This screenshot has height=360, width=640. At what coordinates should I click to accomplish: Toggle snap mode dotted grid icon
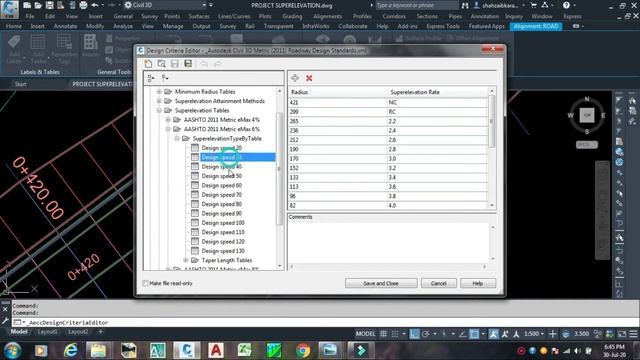point(395,334)
